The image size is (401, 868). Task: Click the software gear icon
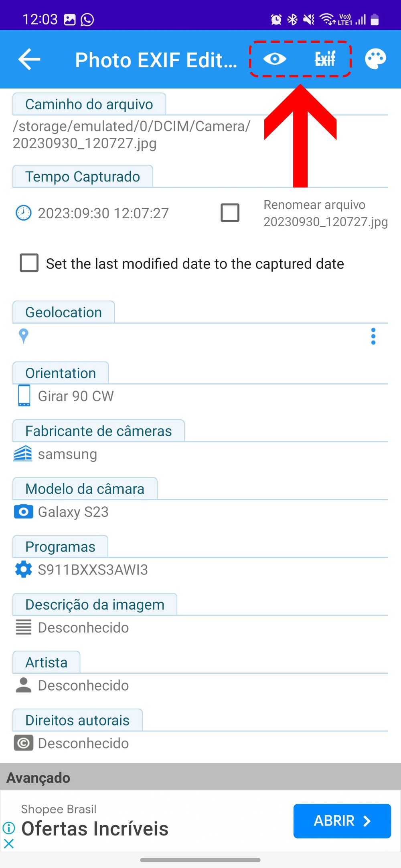(x=24, y=569)
